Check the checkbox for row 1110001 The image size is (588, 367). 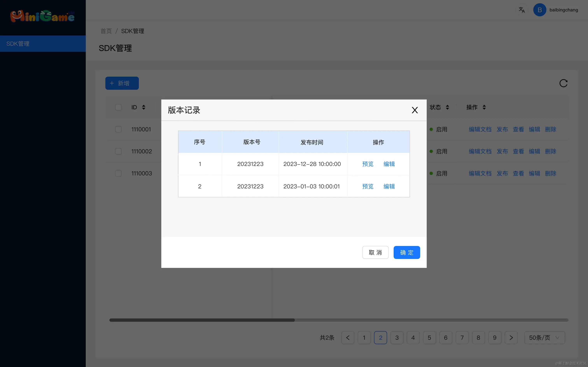click(118, 129)
